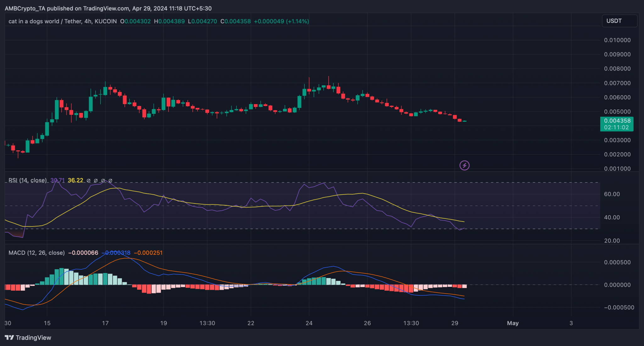Click the date label 22 on the time axis
Viewport: 644px width, 346px height.
point(251,323)
